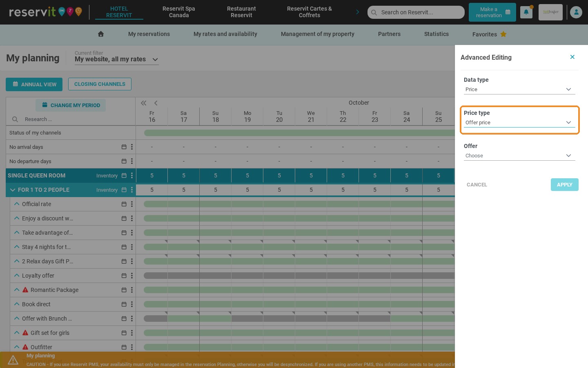Click the Favorites star icon
This screenshot has width=588, height=368.
503,34
